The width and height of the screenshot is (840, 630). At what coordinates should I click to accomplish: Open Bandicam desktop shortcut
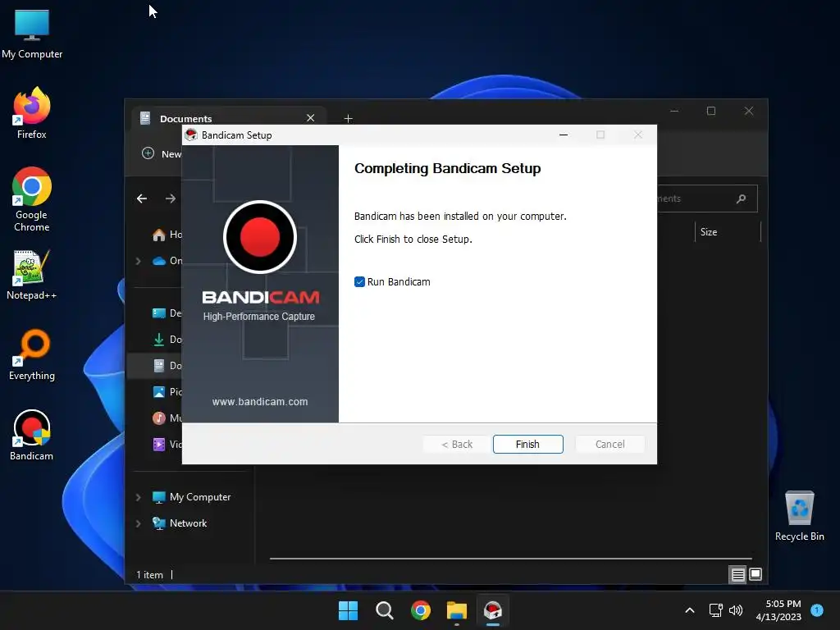32,435
